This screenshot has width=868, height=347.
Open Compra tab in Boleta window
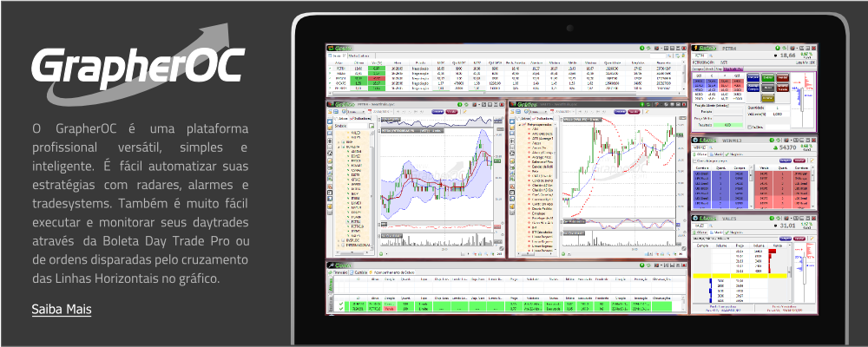(698, 69)
